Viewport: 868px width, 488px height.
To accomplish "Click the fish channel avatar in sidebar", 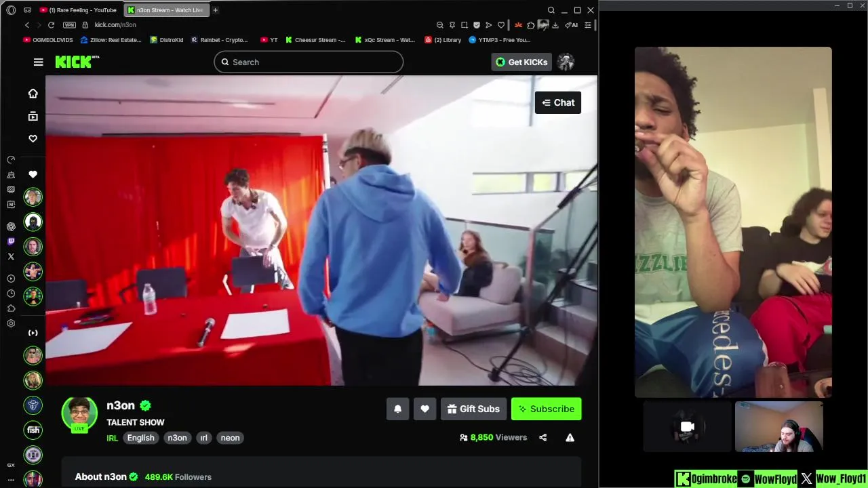I will [33, 430].
